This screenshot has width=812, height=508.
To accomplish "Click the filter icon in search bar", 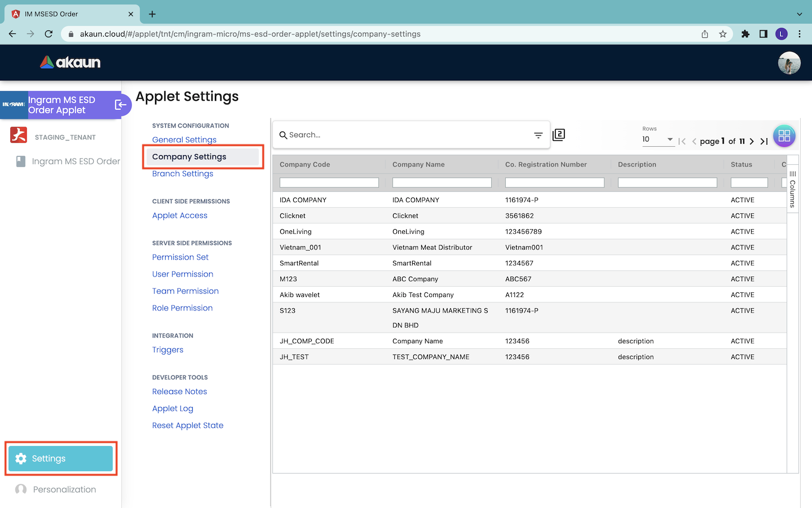I will (x=538, y=135).
